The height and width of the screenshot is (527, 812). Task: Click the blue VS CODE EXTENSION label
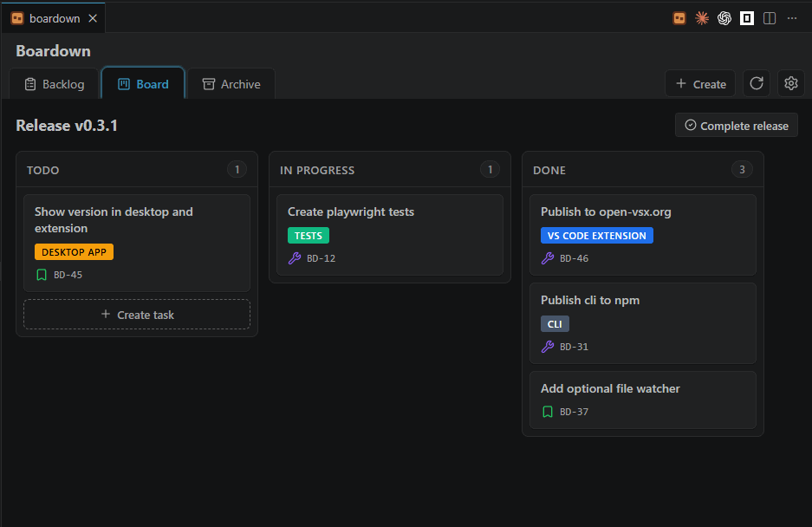[x=597, y=236]
